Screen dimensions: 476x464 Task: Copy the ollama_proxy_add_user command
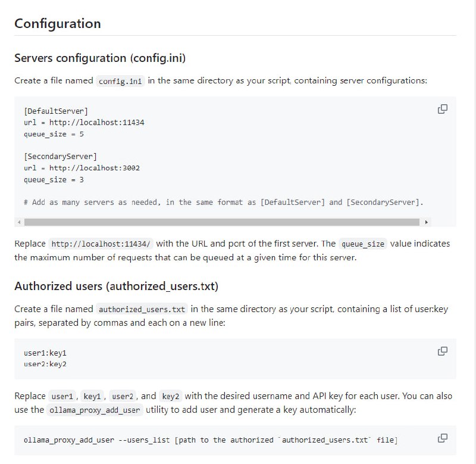(442, 438)
